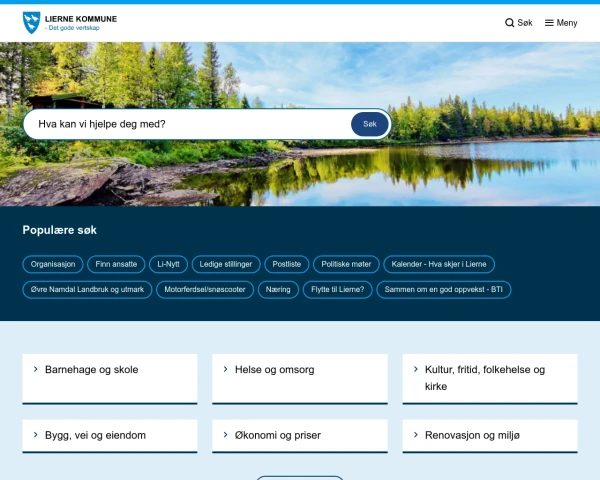600x480 pixels.
Task: Open the Postliste tag
Action: (x=287, y=264)
